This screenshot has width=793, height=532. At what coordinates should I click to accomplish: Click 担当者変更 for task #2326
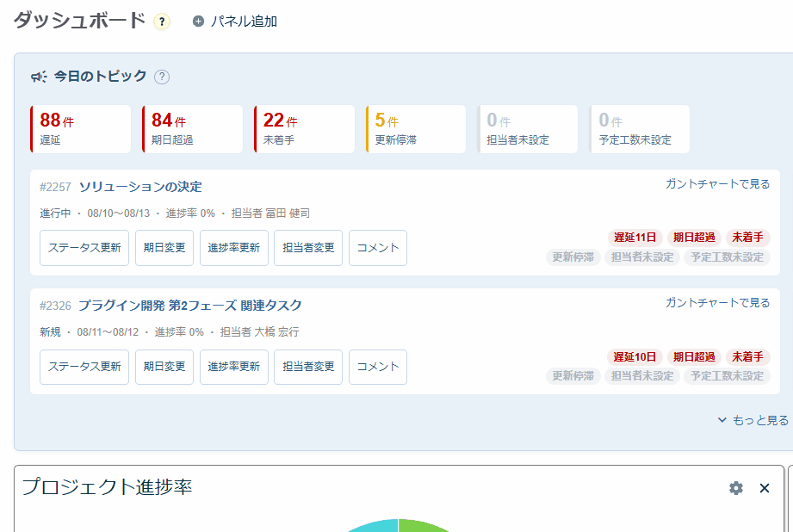[308, 367]
